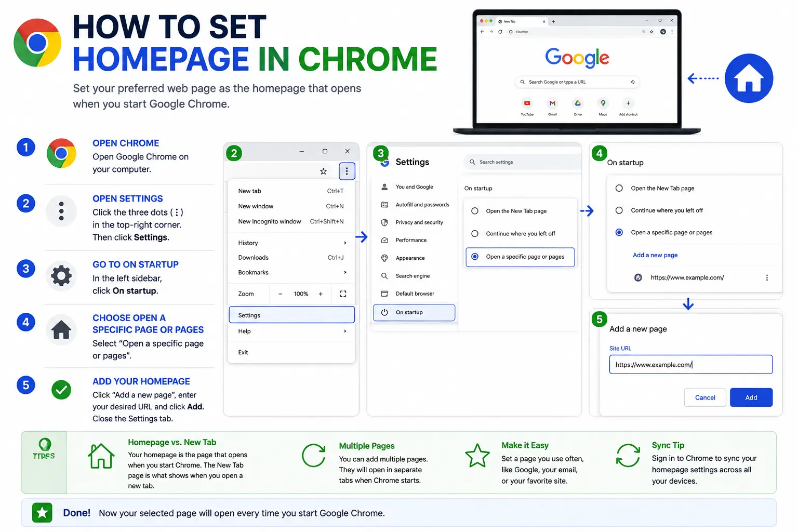Image resolution: width=798 pixels, height=532 pixels.
Task: Open the Drive shortcut on the laptop screen
Action: coord(578,103)
